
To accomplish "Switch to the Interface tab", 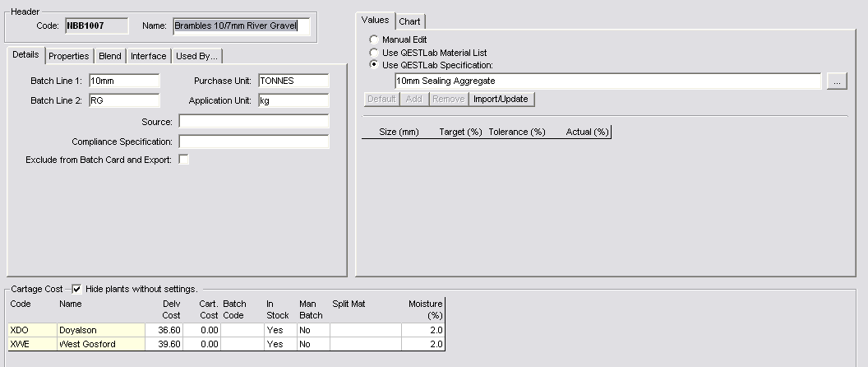I will [149, 56].
